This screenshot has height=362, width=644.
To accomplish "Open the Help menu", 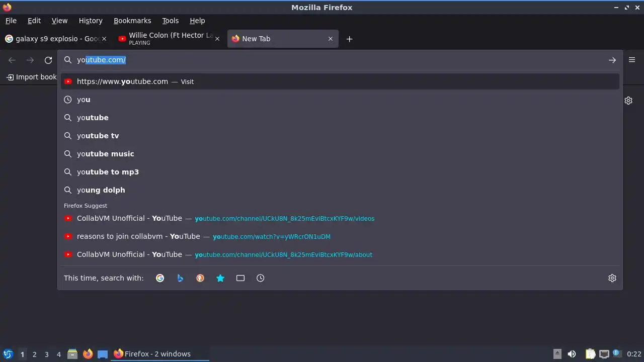I will tap(197, 21).
